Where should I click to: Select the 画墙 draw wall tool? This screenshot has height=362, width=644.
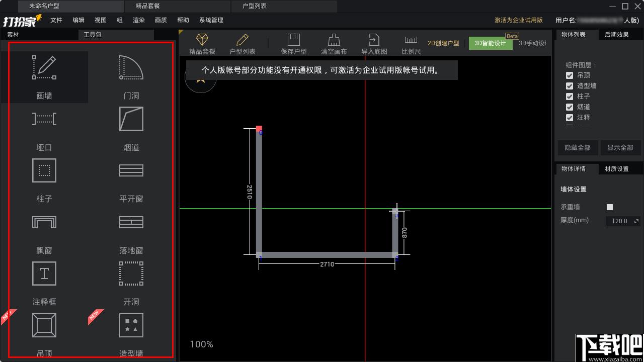pyautogui.click(x=44, y=77)
